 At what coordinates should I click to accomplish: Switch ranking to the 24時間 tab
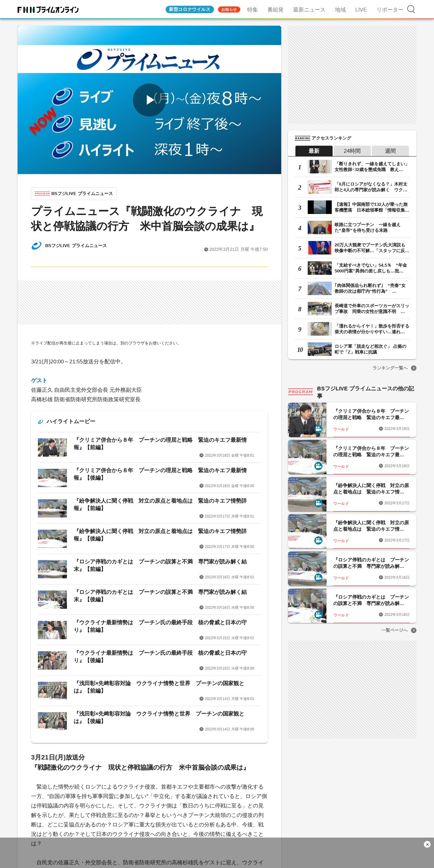352,151
